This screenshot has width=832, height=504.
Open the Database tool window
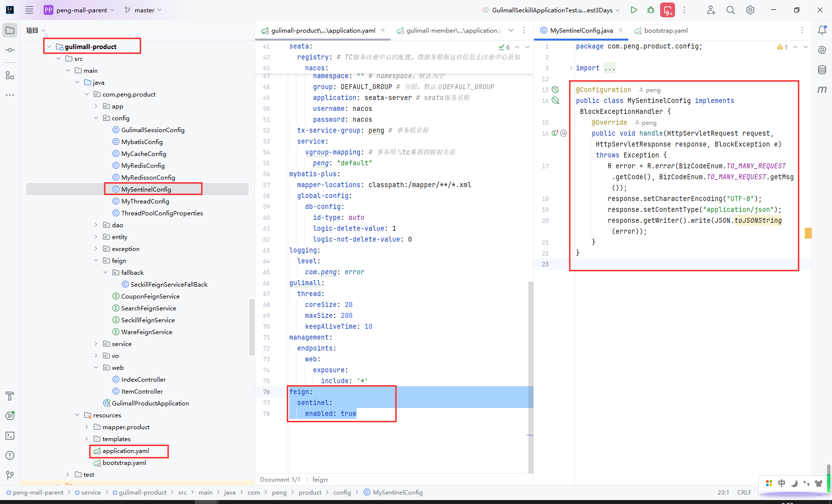[822, 70]
